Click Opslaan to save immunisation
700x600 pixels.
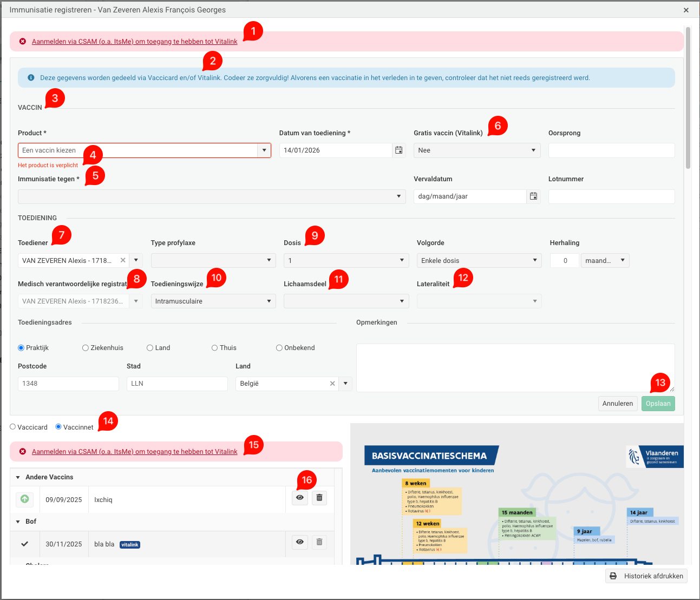tap(658, 404)
